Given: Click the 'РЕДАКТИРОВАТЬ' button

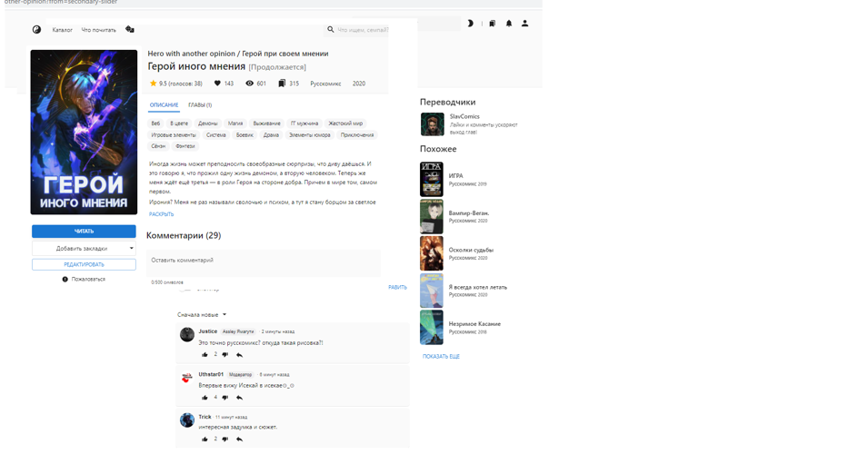Looking at the screenshot, I should tap(84, 264).
